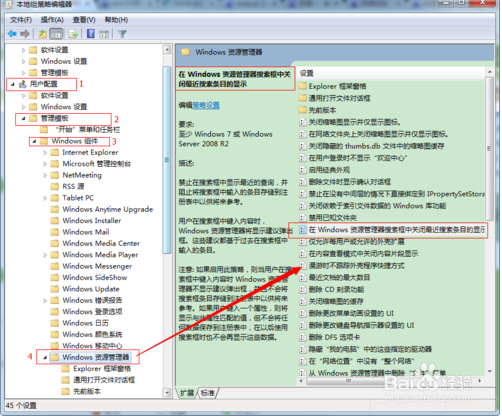Open the 帮助(H) menu

[x=116, y=20]
